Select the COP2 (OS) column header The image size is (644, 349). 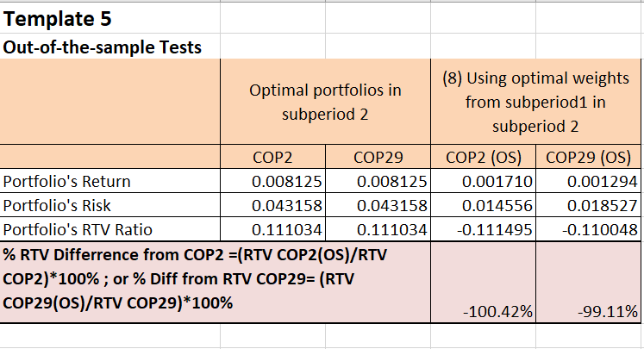click(x=483, y=158)
